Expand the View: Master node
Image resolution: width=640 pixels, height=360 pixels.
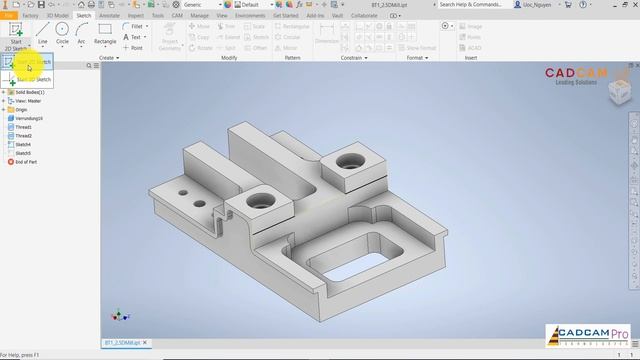4,101
